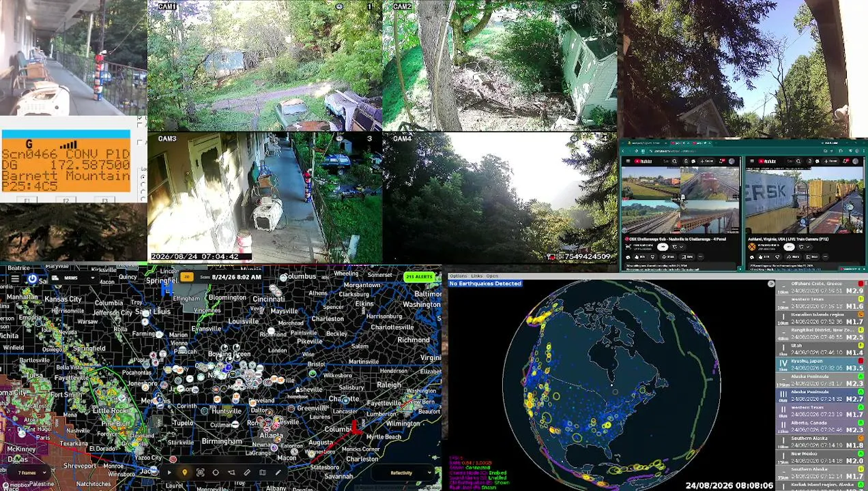Screen dimensions: 868x491
Task: Open CAM1 camera feed
Action: click(x=265, y=65)
